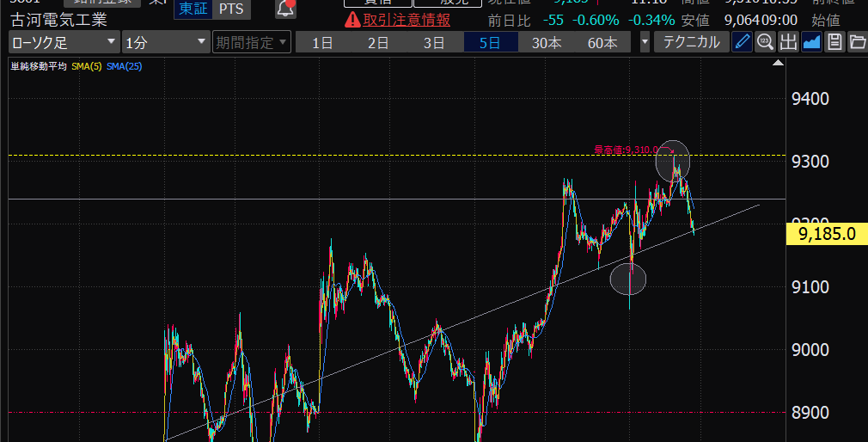The image size is (868, 442).
Task: Select the 30本 period tab
Action: pyautogui.click(x=546, y=42)
